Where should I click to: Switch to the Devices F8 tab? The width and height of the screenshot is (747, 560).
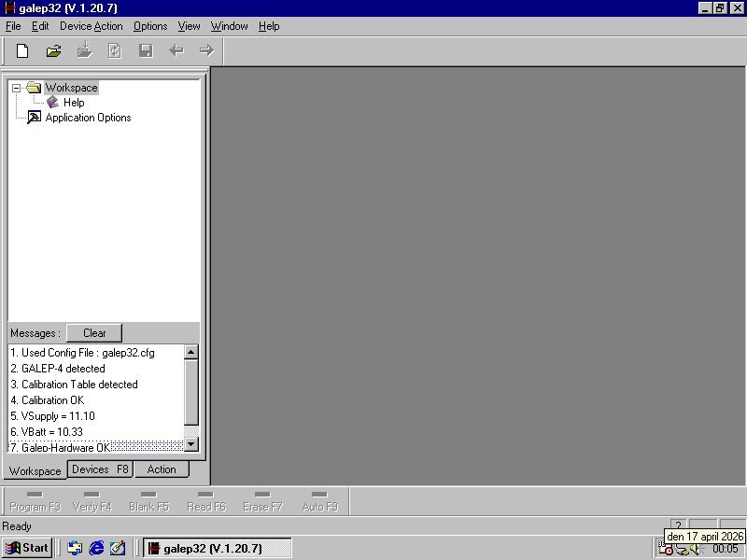click(x=100, y=469)
